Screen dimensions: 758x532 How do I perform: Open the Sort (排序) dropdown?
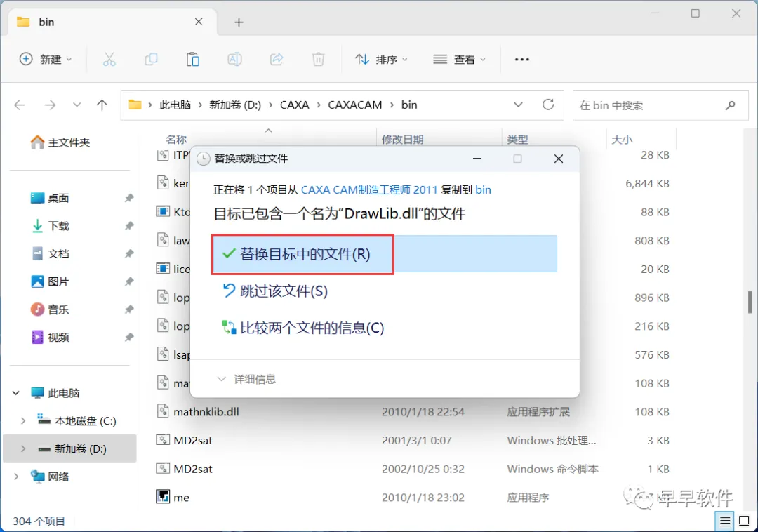(381, 60)
